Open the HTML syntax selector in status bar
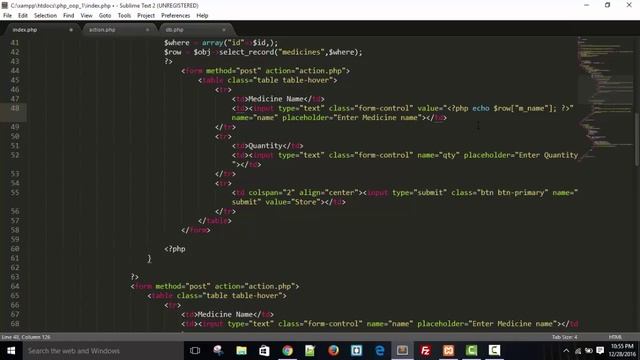640x360 pixels. click(615, 337)
